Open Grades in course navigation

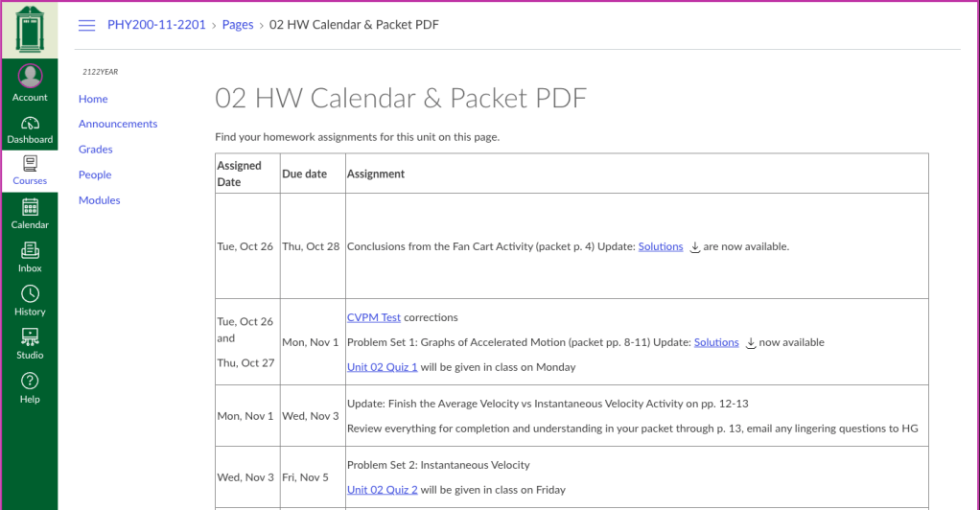(x=96, y=150)
